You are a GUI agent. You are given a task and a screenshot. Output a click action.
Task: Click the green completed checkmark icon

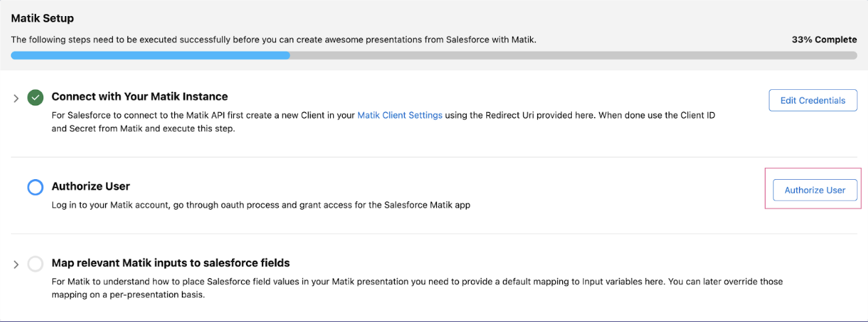(x=36, y=98)
